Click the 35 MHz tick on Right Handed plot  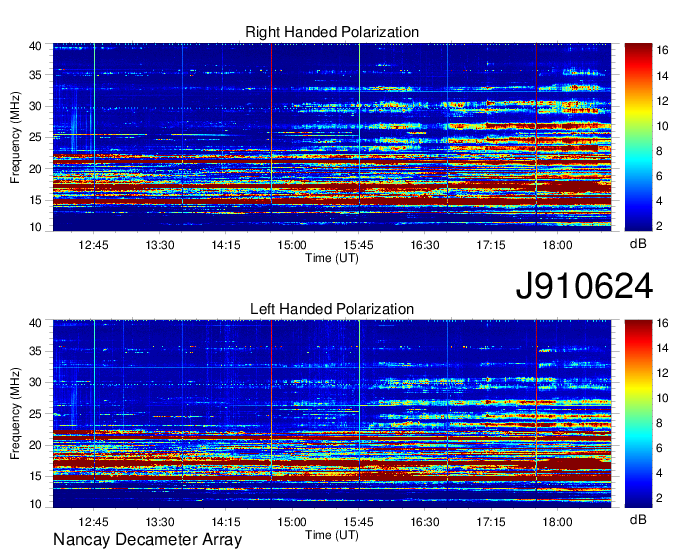(x=36, y=75)
